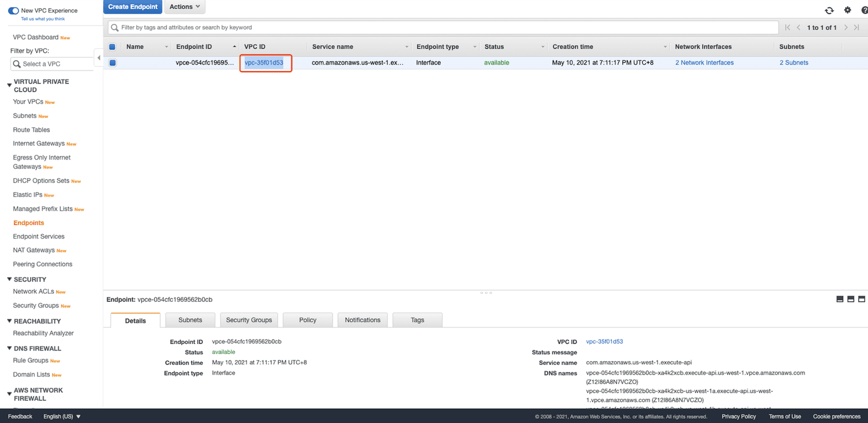Open Privacy Policy link
868x423 pixels.
[x=738, y=416]
